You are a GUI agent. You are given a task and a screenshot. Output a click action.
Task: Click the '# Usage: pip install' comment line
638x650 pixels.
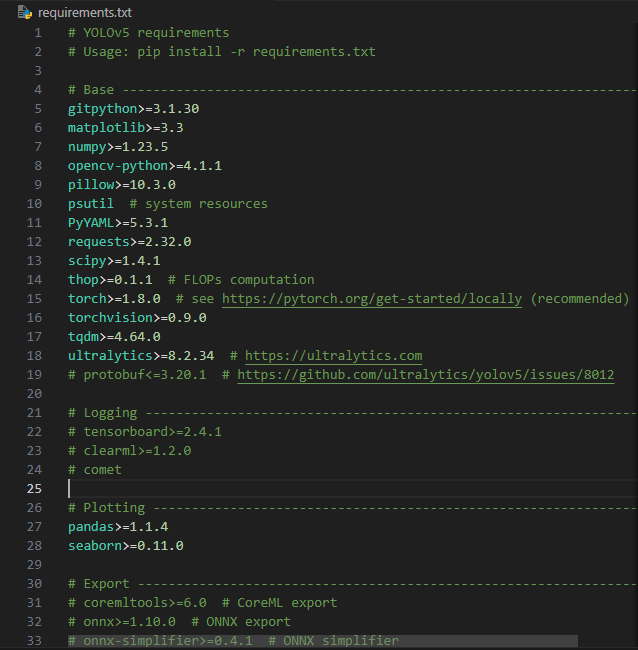click(222, 52)
